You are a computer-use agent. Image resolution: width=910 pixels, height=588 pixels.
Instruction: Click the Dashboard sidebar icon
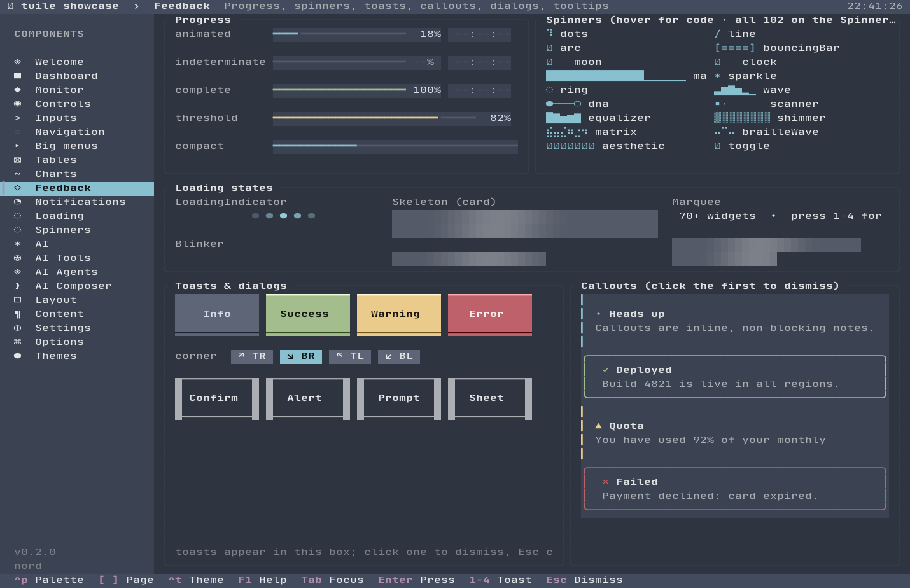click(x=18, y=76)
